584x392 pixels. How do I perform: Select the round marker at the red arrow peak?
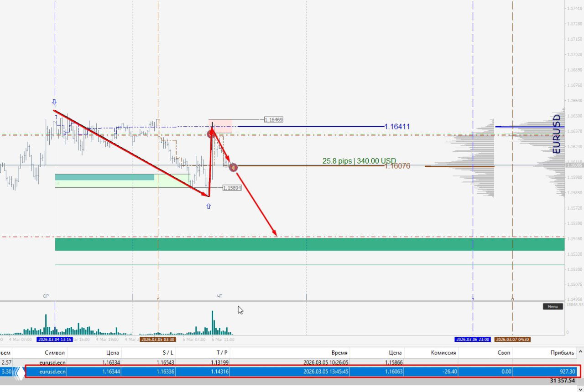pyautogui.click(x=211, y=134)
